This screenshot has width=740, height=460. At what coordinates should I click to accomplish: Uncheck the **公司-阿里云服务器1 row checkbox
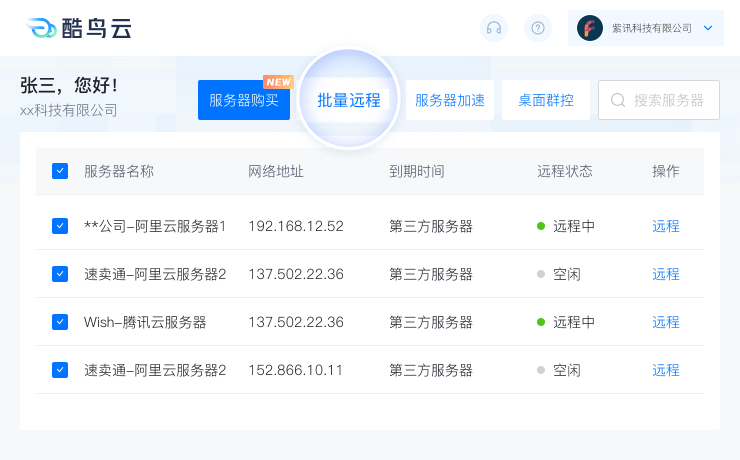point(60,226)
